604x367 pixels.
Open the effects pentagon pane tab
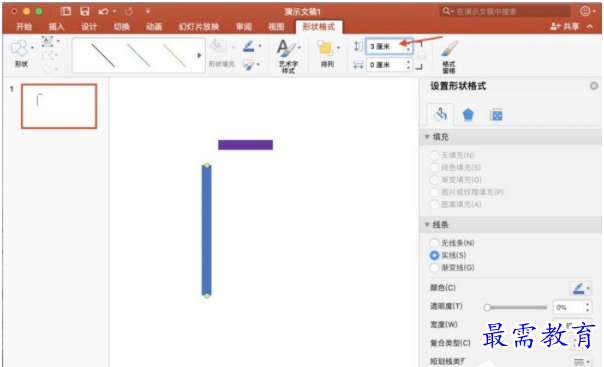(x=468, y=115)
